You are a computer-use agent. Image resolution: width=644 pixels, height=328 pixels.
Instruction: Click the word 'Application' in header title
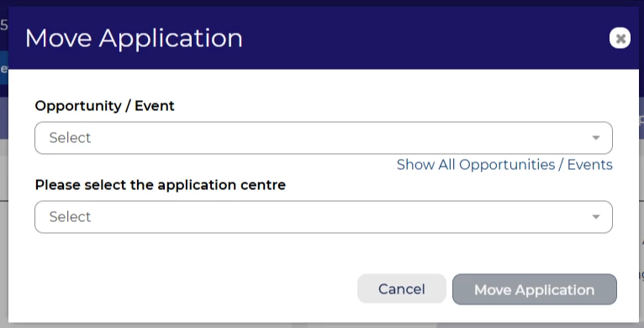171,39
